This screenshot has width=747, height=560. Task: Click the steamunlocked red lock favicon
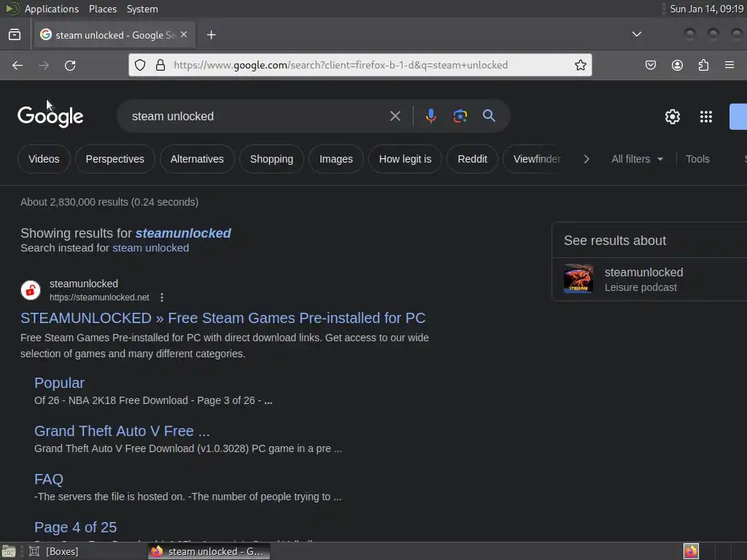coord(31,290)
